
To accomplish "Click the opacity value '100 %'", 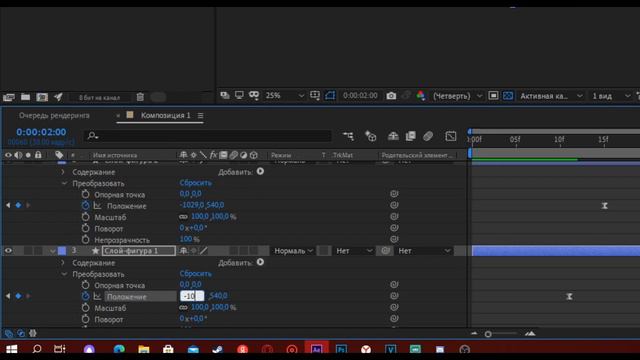I will (189, 239).
